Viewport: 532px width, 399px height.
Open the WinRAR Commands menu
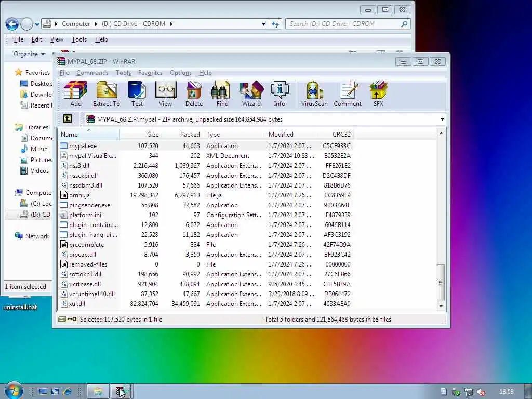(x=92, y=73)
